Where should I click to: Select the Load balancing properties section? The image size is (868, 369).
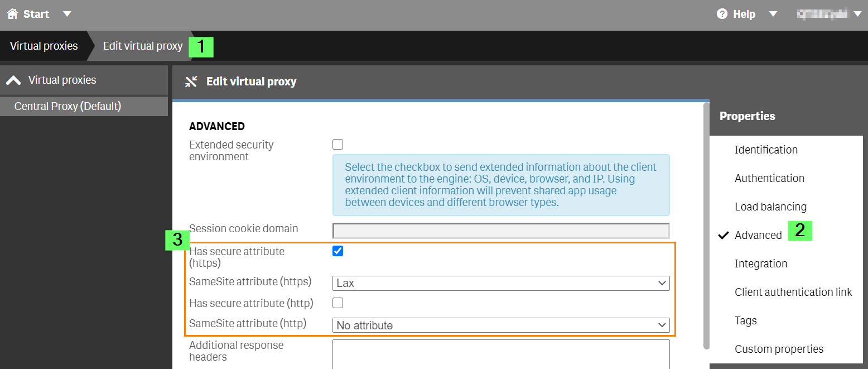coord(770,207)
